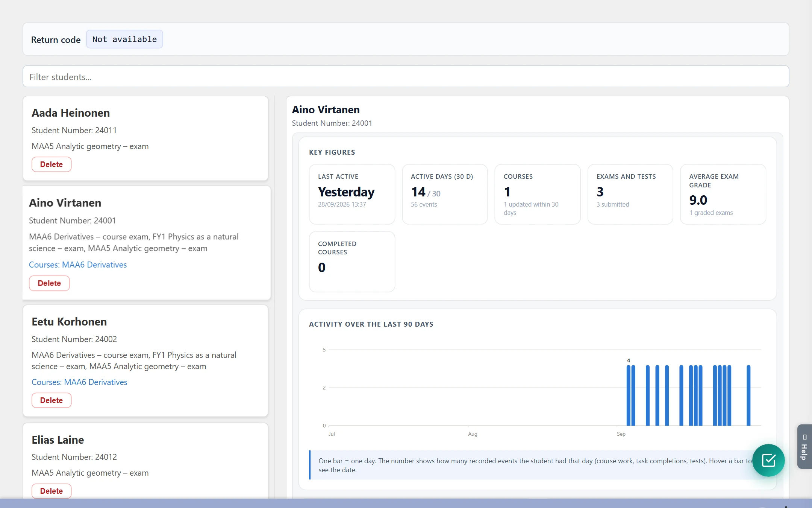Click the Average Exam Grade 9.0 value
Screen dimensions: 812x508
[x=698, y=200]
